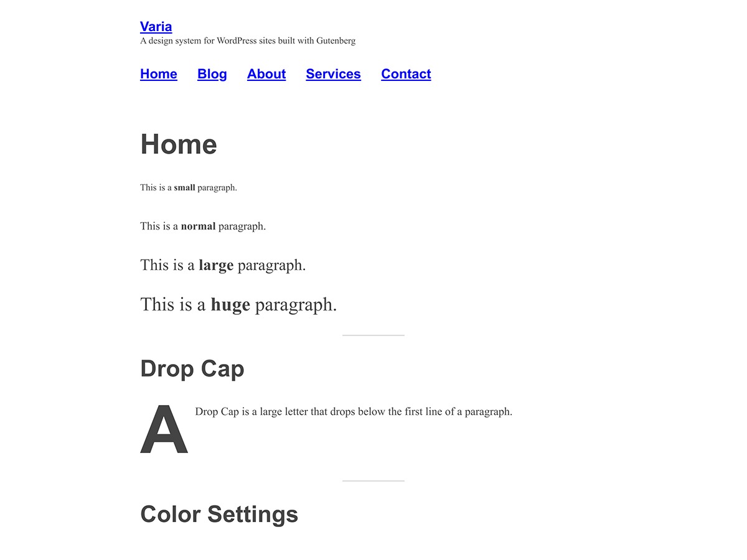Image resolution: width=747 pixels, height=560 pixels.
Task: Click the large paragraph text
Action: click(x=223, y=264)
